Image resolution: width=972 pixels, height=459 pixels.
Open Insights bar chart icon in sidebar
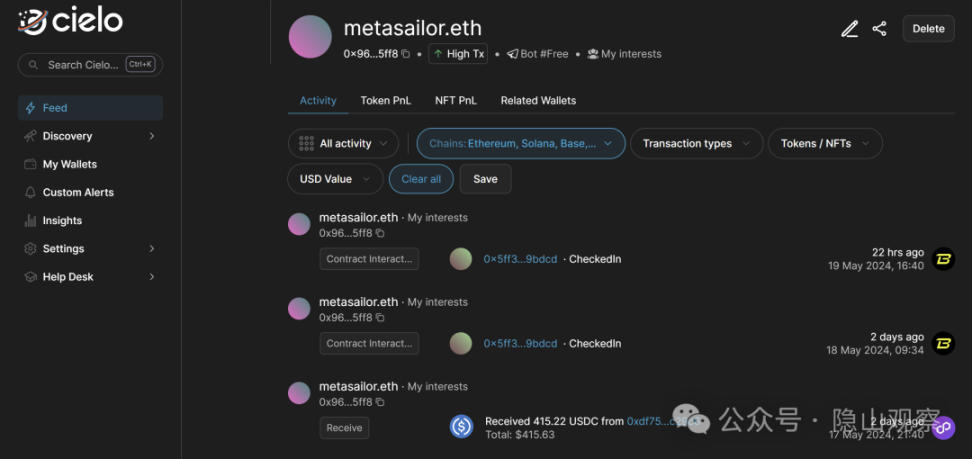pos(30,220)
